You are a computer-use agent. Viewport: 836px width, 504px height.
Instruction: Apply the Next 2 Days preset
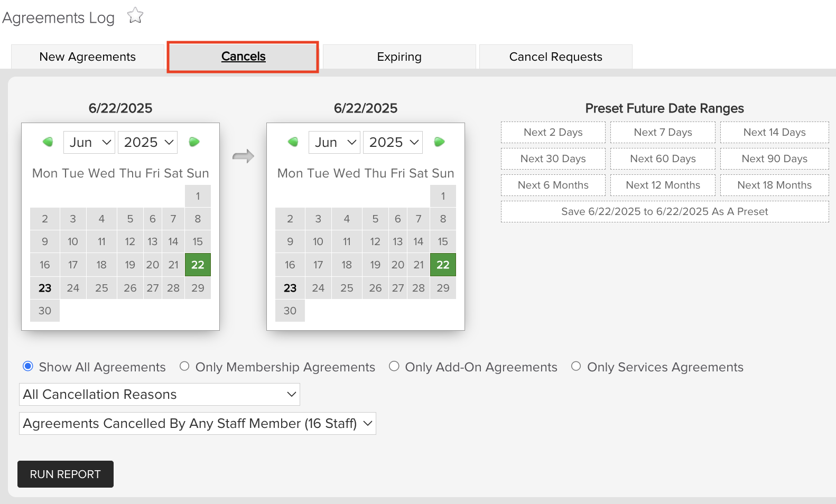click(553, 132)
